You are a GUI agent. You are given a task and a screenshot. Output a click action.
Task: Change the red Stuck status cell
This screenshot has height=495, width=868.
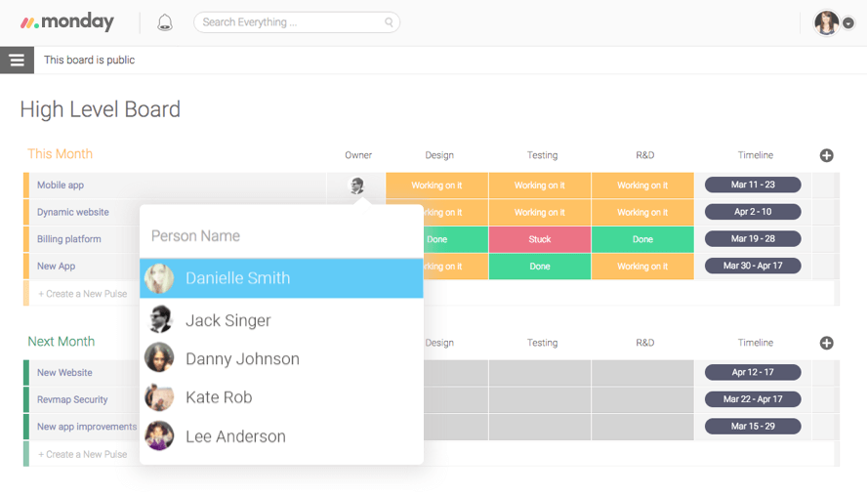(x=539, y=239)
